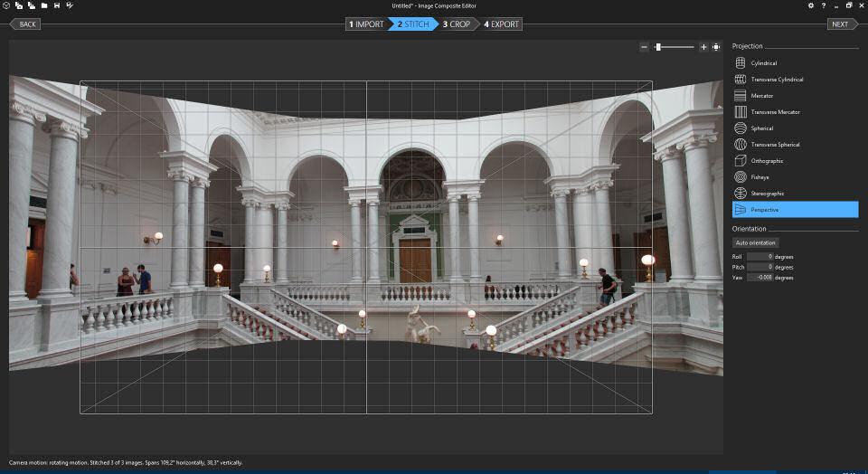The image size is (868, 474).
Task: Open settings gear in title bar
Action: [x=811, y=5]
